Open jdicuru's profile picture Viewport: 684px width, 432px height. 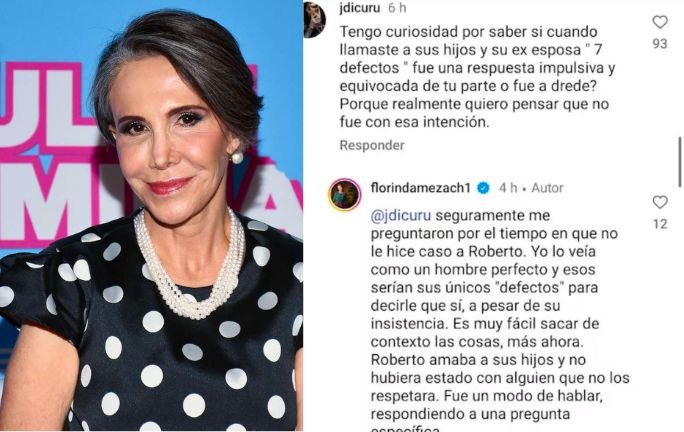pyautogui.click(x=314, y=20)
